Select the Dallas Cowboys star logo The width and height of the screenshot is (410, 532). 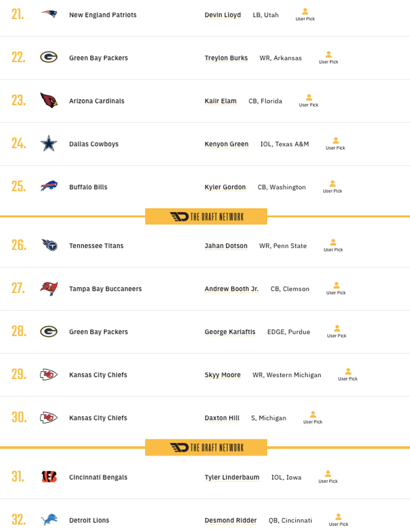[x=49, y=143]
